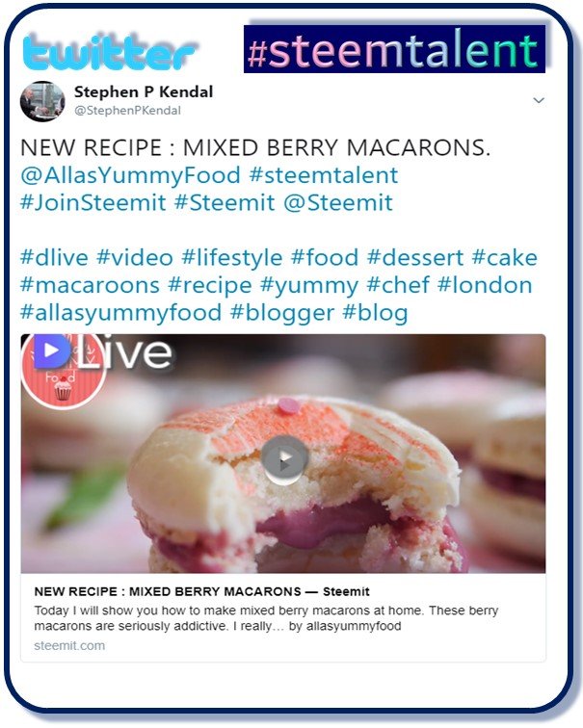This screenshot has height=728, width=583.
Task: Open the card title NEW RECIPE link
Action: [x=201, y=591]
